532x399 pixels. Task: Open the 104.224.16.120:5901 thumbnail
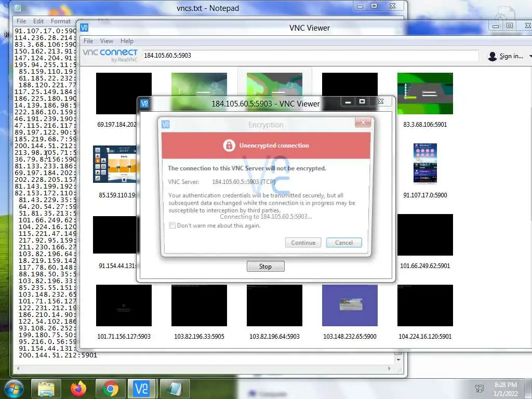click(x=425, y=305)
